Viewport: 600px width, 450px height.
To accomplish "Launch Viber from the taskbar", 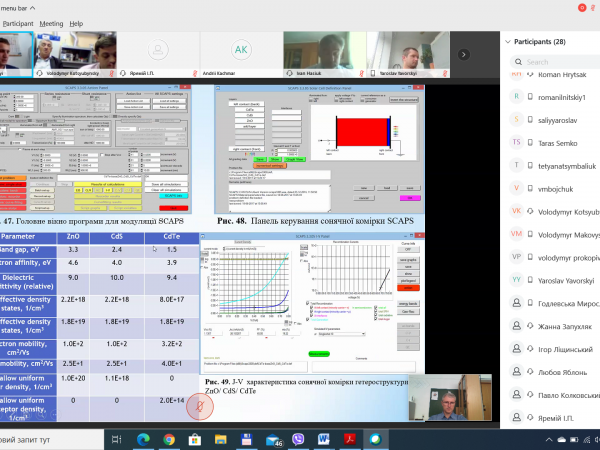I will point(297,438).
